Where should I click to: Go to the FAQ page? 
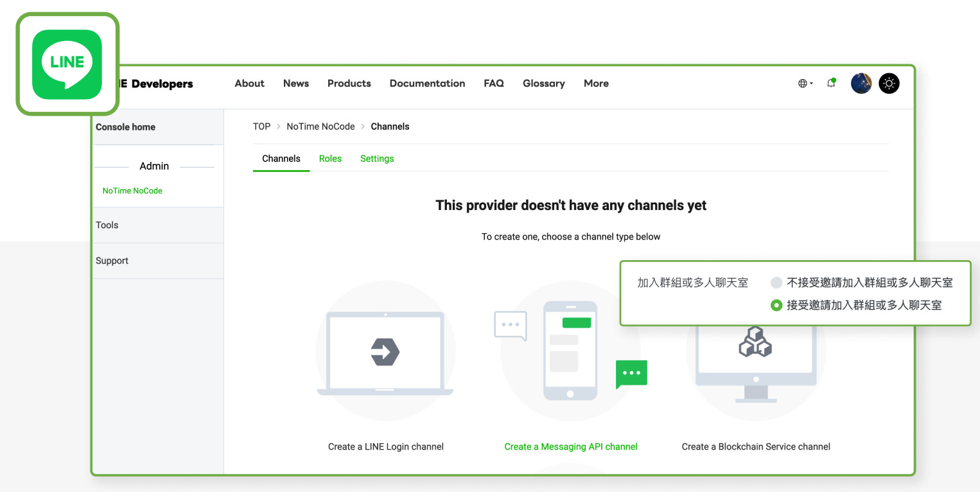coord(494,83)
